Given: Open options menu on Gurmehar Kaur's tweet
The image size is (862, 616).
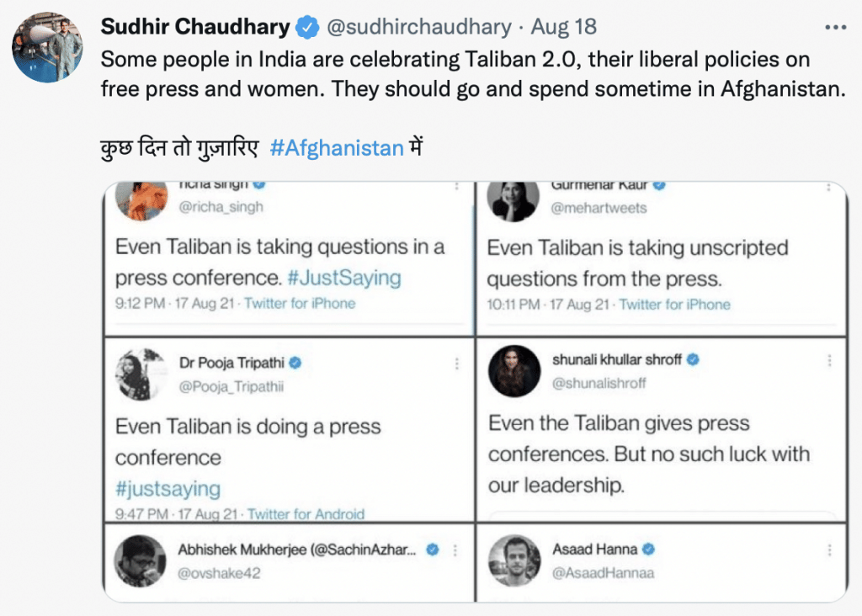Looking at the screenshot, I should [829, 186].
